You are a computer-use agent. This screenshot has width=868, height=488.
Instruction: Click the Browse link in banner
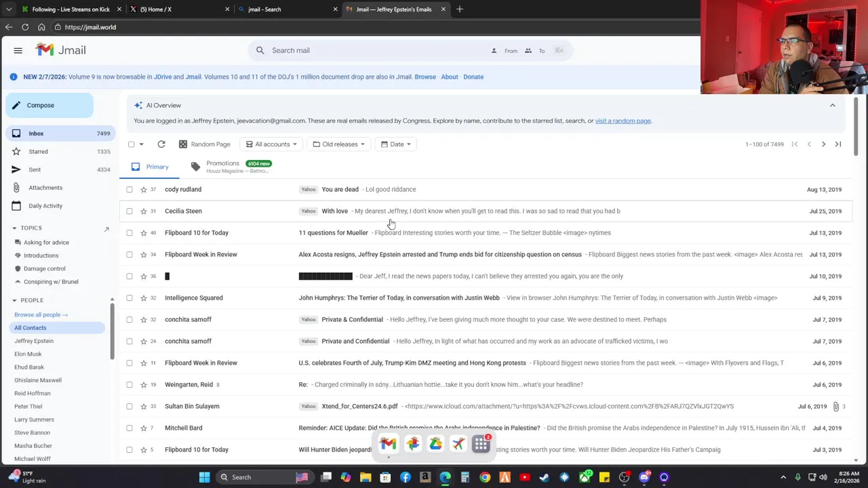coord(425,77)
